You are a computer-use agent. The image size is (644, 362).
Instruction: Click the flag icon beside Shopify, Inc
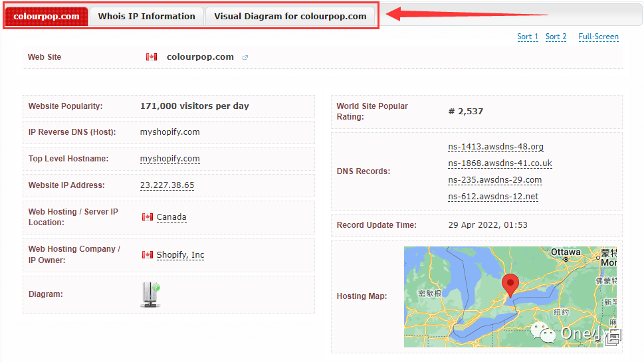148,255
